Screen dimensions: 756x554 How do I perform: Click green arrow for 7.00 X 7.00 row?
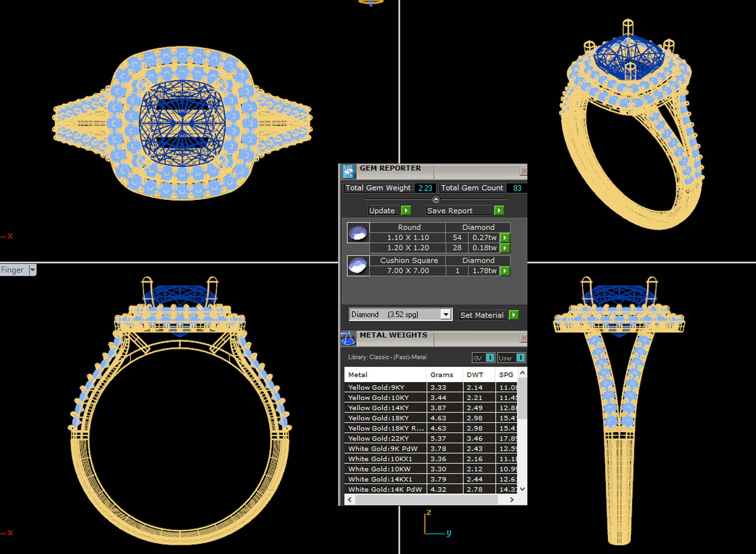tap(505, 271)
